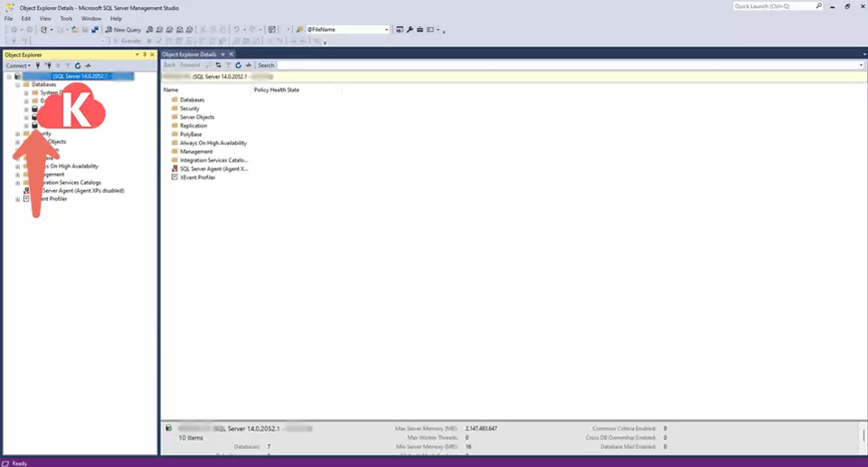
Task: Collapse the Databases node in Object Explorer
Action: click(x=18, y=84)
